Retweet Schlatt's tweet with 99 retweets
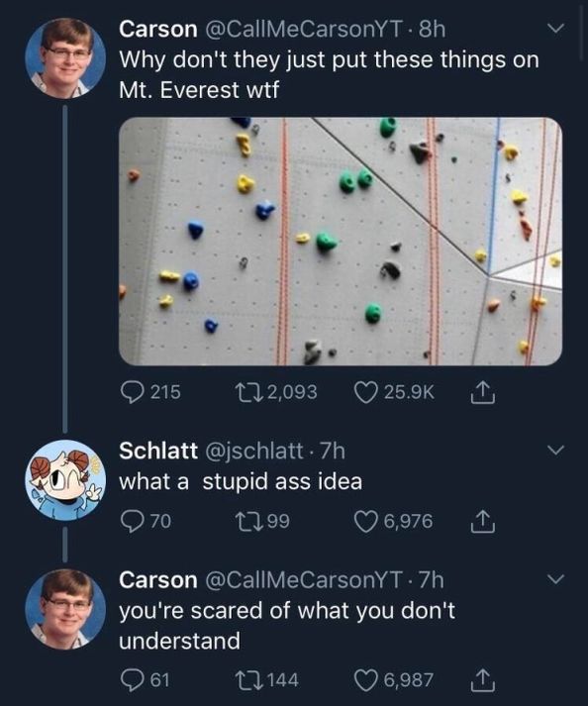 pyautogui.click(x=247, y=522)
